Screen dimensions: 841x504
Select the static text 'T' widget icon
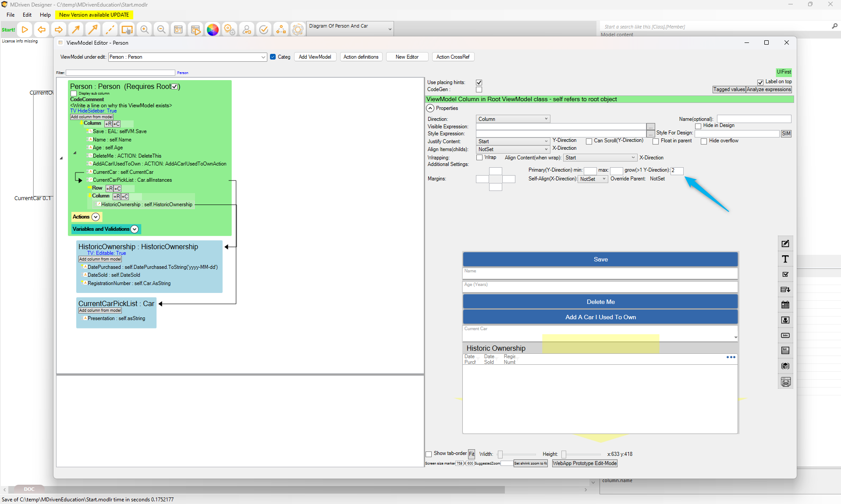[785, 259]
